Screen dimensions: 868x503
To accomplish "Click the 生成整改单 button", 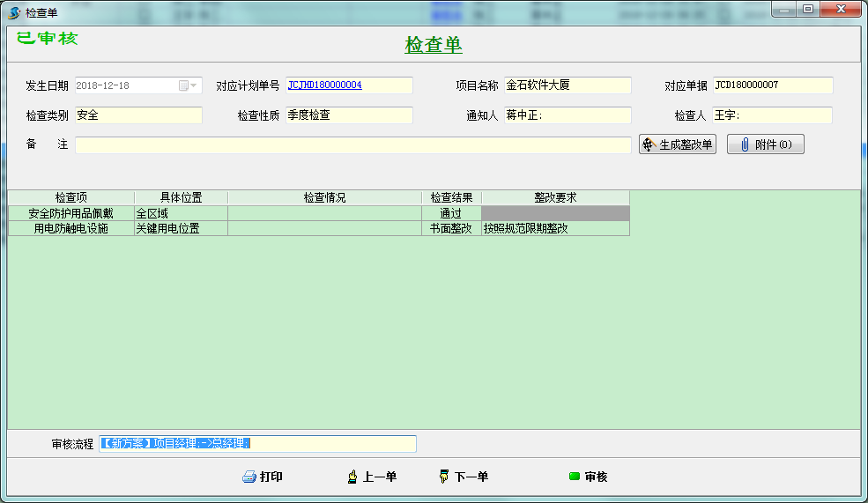I will click(678, 144).
